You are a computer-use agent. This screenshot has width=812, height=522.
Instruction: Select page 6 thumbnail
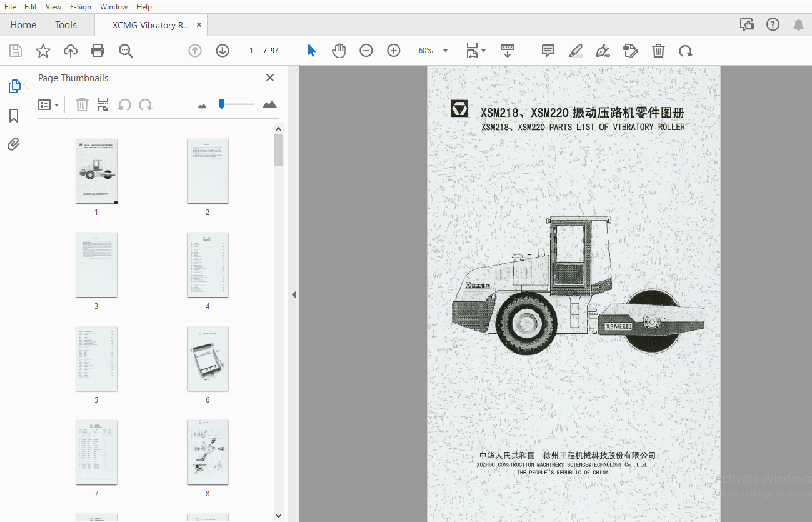208,358
